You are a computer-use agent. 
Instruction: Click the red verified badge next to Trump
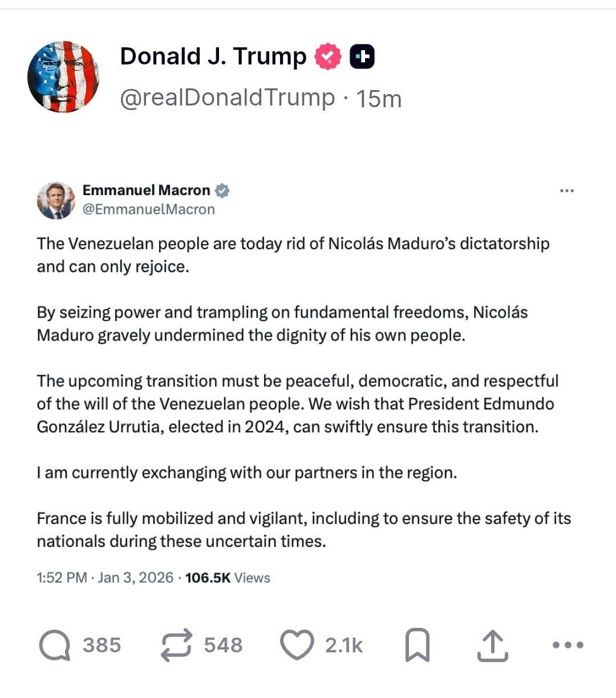pos(327,56)
